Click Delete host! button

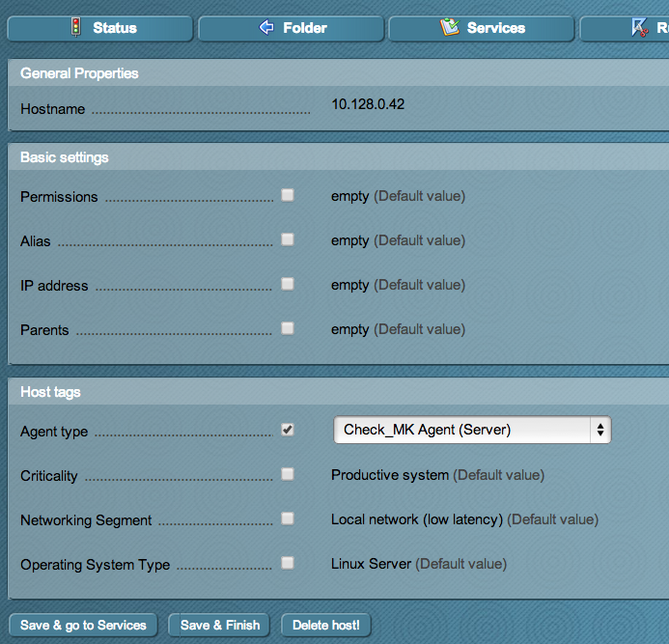click(326, 626)
